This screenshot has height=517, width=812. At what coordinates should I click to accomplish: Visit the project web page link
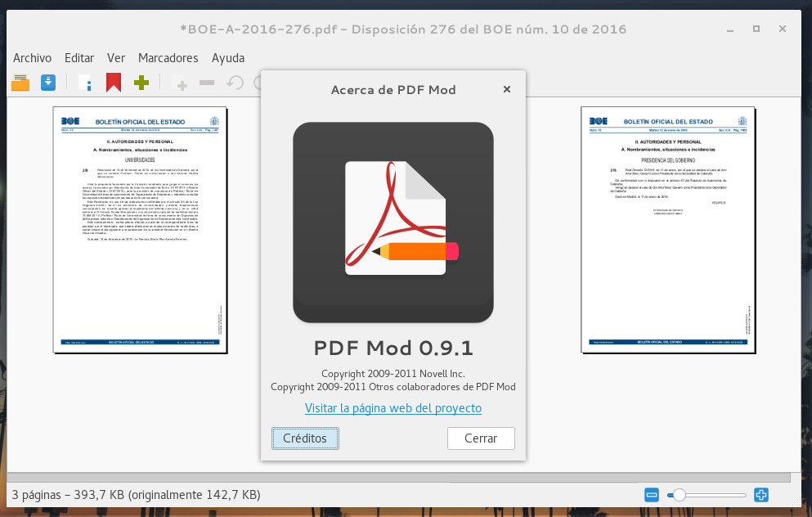click(x=393, y=408)
